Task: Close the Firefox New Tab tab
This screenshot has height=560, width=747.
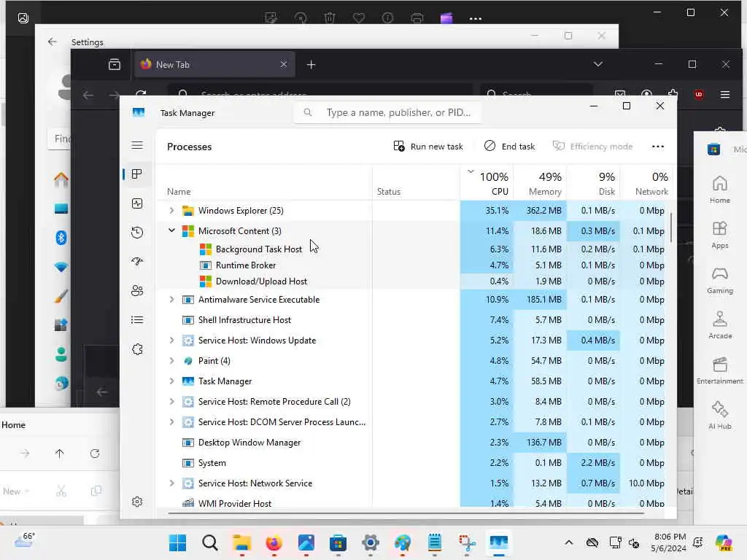Action: 284,64
